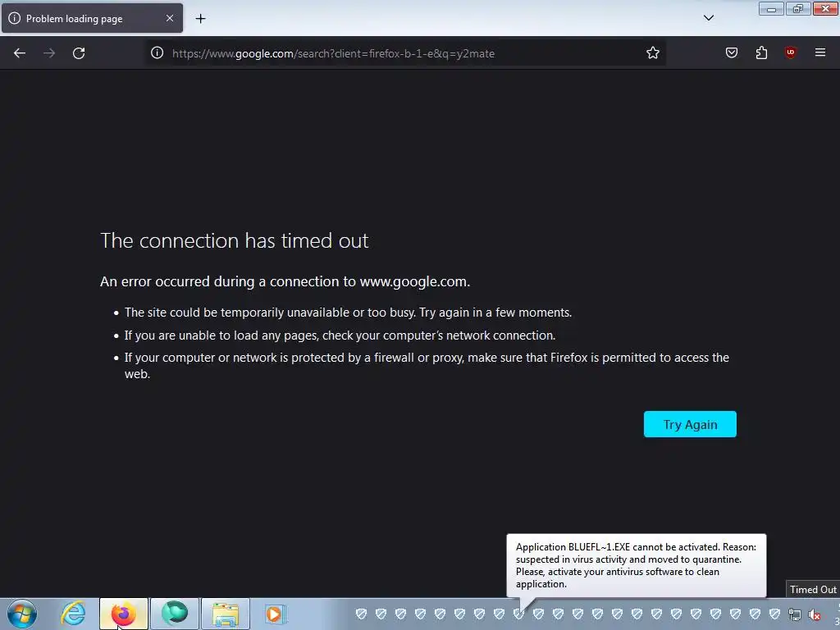Select the Problem loading page tab
840x630 pixels.
[92, 18]
